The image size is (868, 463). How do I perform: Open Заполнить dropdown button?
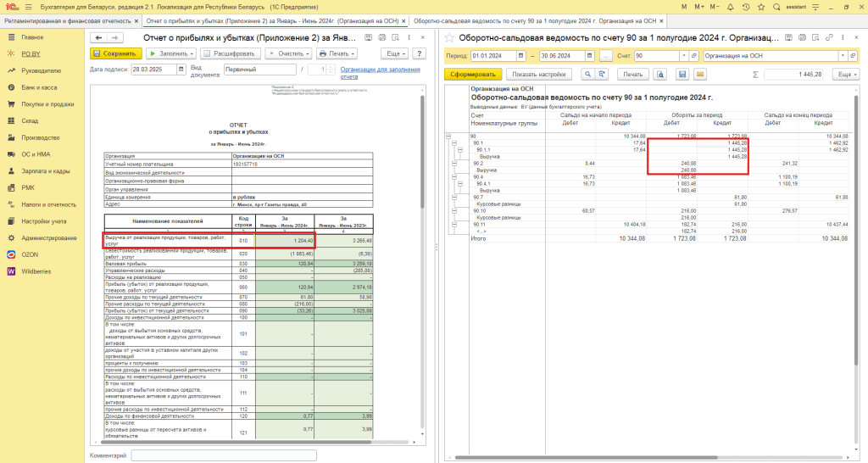tap(171, 53)
